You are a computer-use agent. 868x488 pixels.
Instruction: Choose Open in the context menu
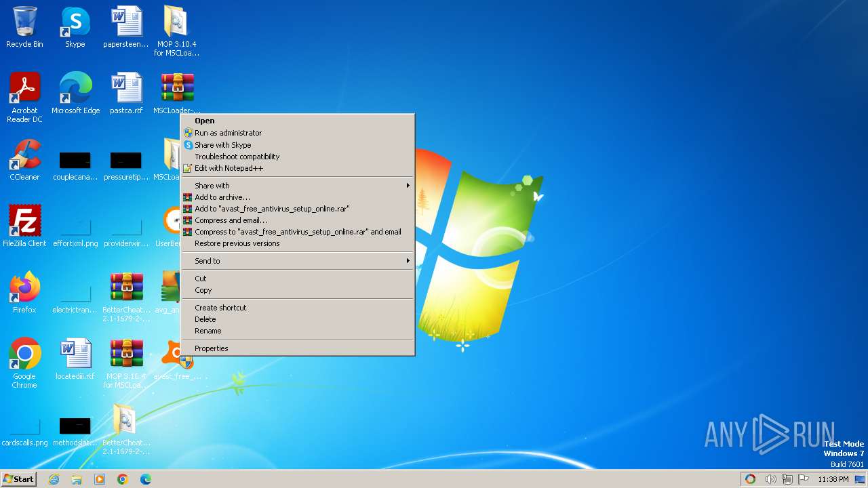click(298, 121)
